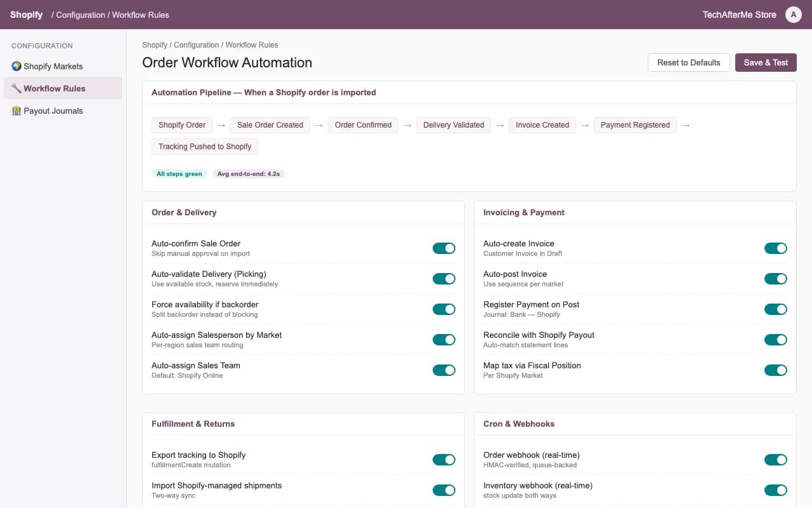Switch off Auto-assign Salesperson by Market
812x508 pixels.
point(444,340)
